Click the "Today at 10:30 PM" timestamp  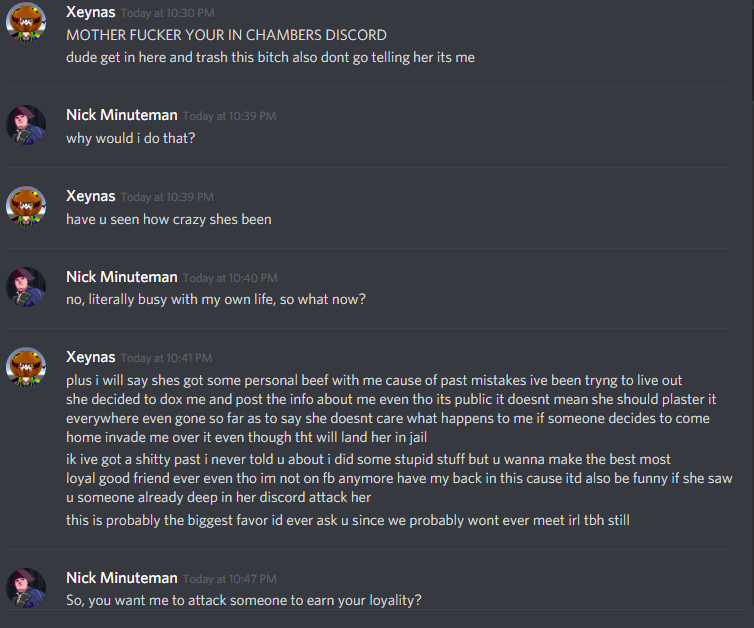click(x=167, y=14)
